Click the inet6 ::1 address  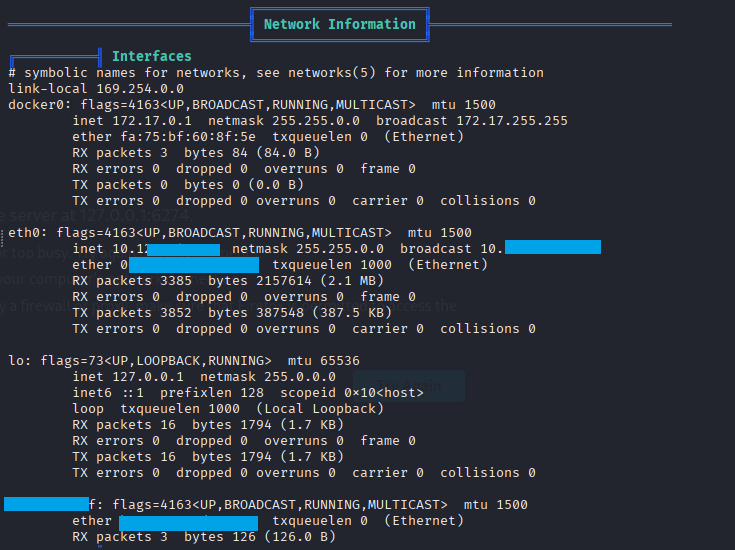[128, 393]
